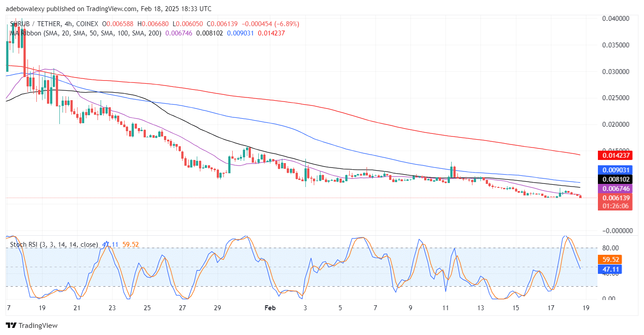The height and width of the screenshot is (335, 644).
Task: Click the TradingView logo icon
Action: pos(11,325)
